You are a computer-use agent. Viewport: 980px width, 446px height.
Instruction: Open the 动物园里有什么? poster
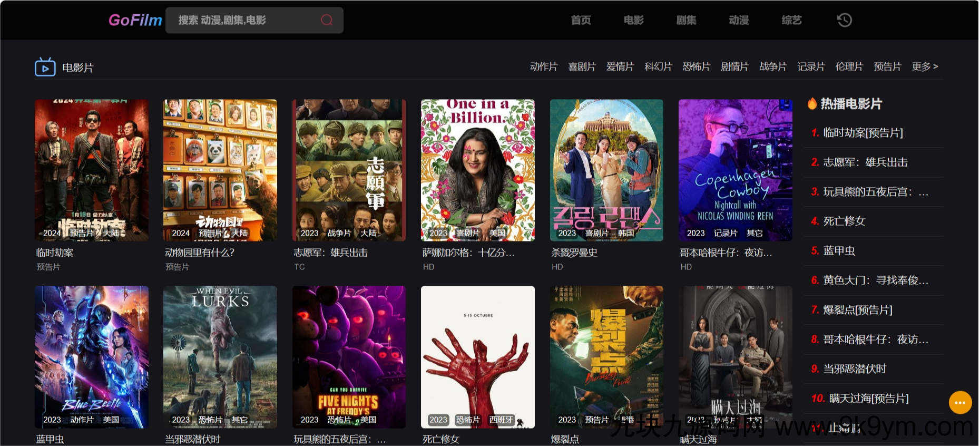220,170
